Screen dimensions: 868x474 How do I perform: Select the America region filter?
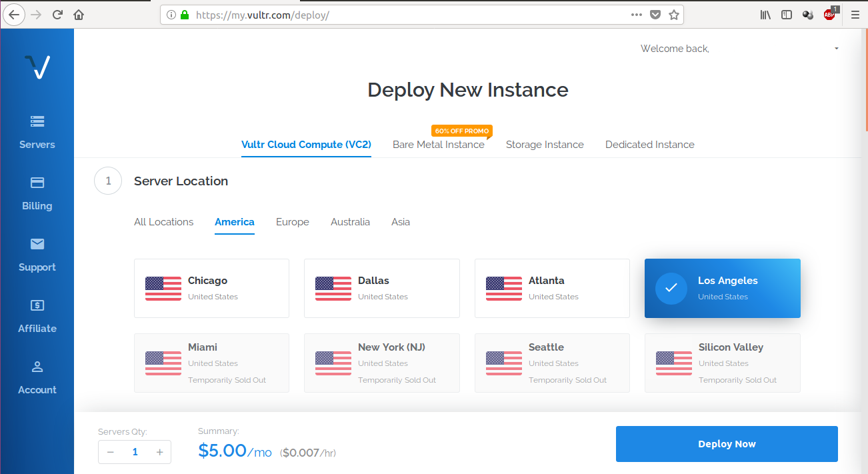tap(235, 222)
